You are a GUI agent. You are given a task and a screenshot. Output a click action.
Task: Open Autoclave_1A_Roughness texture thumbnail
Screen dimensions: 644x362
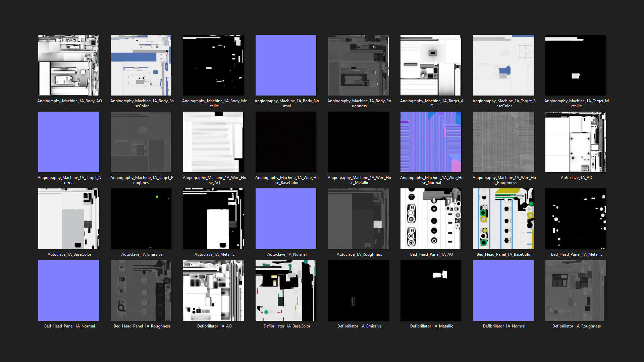point(358,219)
